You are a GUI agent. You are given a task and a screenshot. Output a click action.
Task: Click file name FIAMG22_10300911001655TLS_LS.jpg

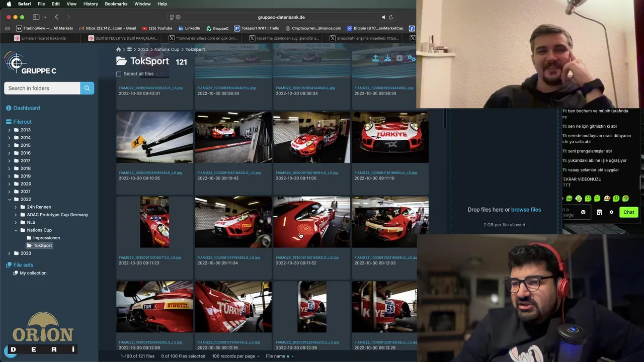point(307,173)
